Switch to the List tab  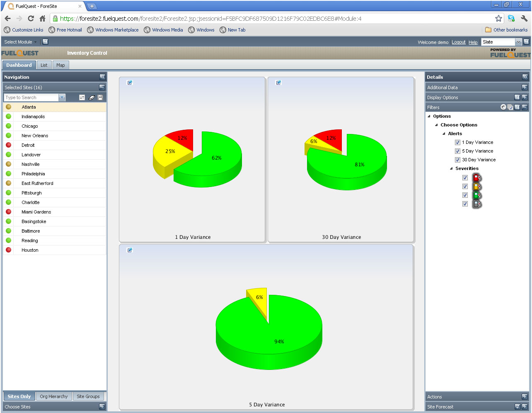(44, 65)
